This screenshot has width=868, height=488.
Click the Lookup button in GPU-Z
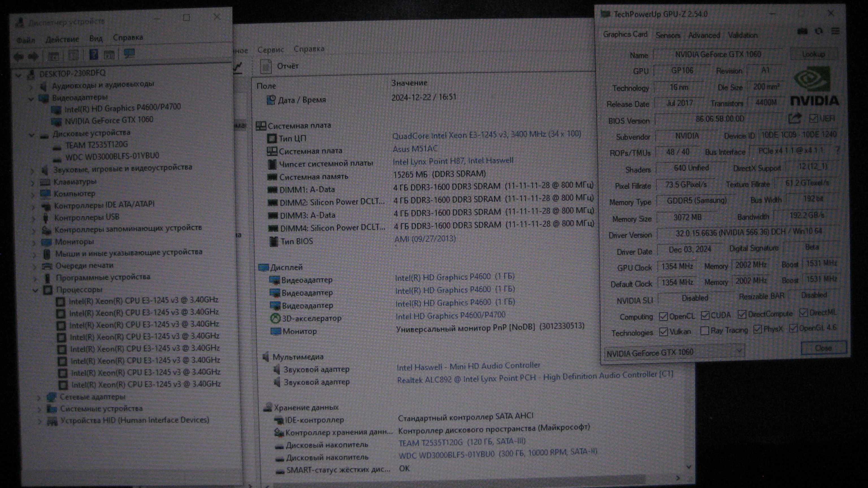pyautogui.click(x=813, y=54)
